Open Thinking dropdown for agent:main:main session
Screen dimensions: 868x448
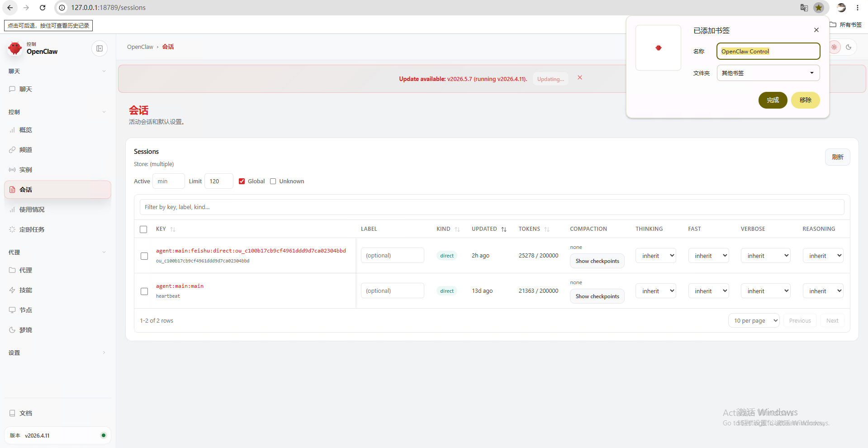656,291
